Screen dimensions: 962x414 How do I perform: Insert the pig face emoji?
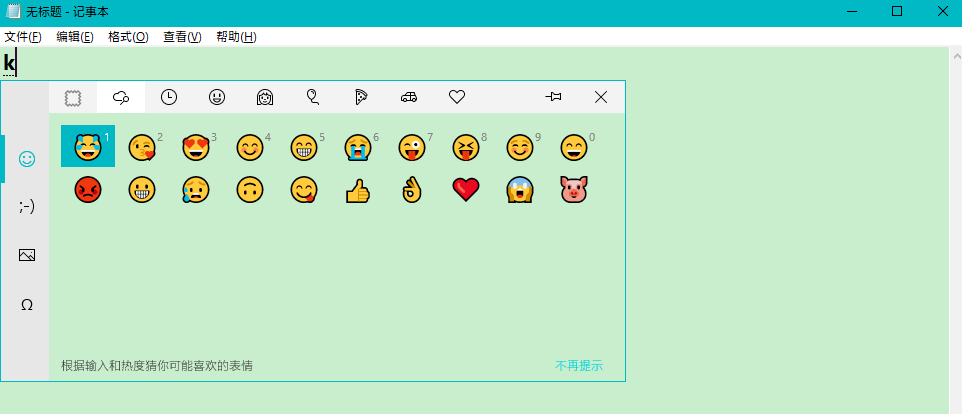tap(573, 190)
